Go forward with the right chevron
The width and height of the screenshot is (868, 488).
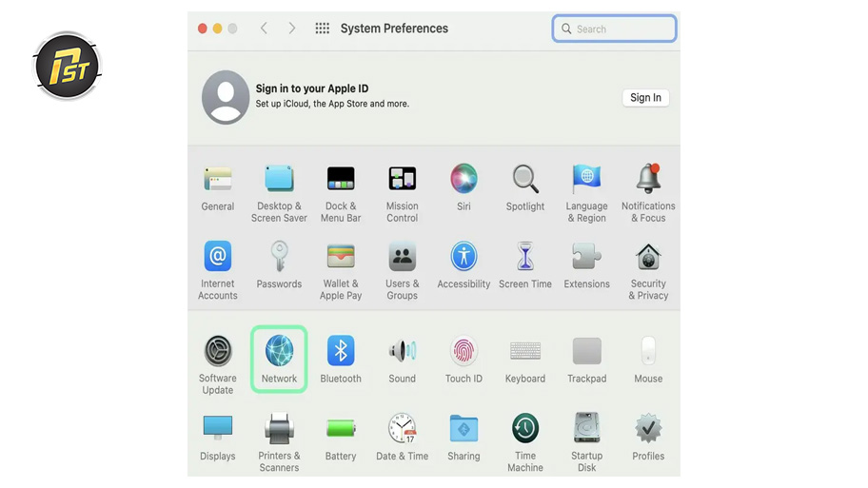[x=292, y=29]
